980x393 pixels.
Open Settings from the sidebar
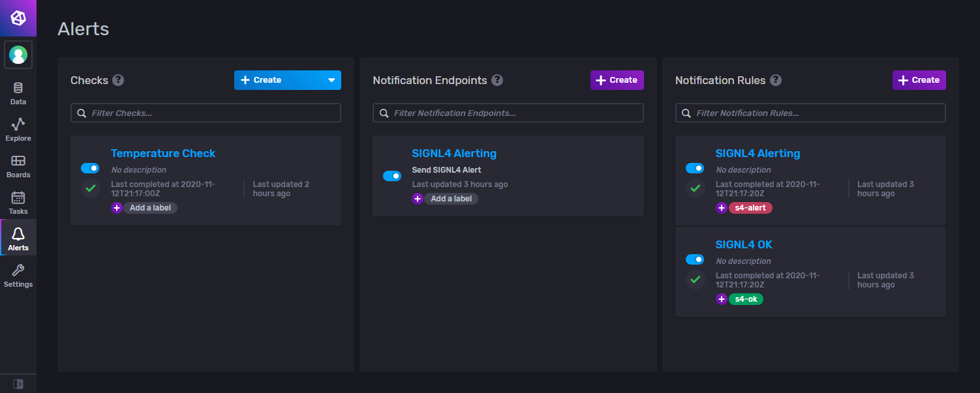tap(18, 276)
